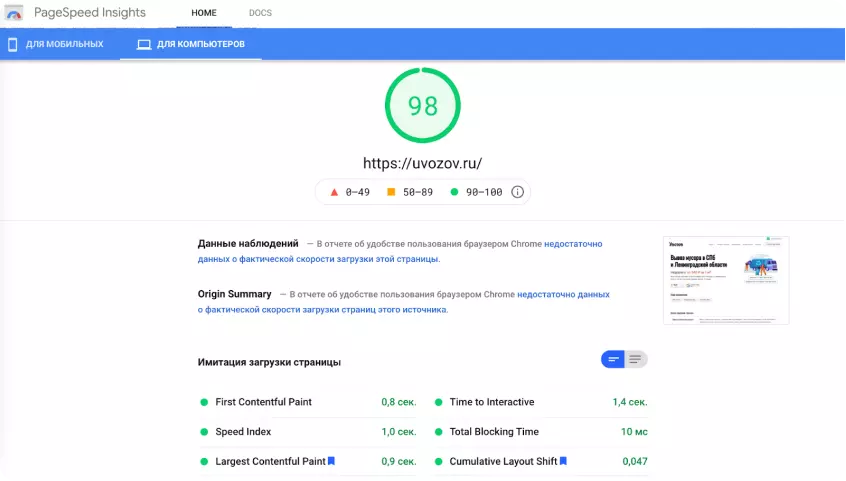Click the 1,4 сек. value
Viewport: 846px width, 481px height.
(x=630, y=402)
